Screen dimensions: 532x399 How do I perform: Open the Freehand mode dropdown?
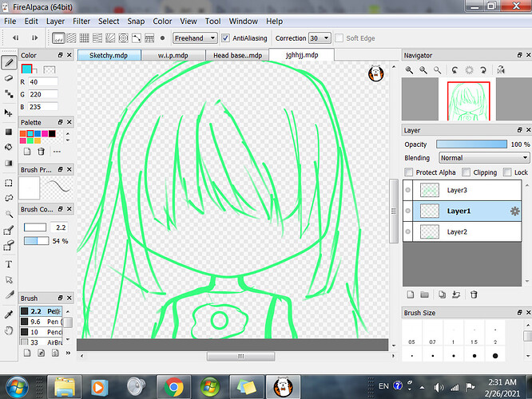pos(195,38)
